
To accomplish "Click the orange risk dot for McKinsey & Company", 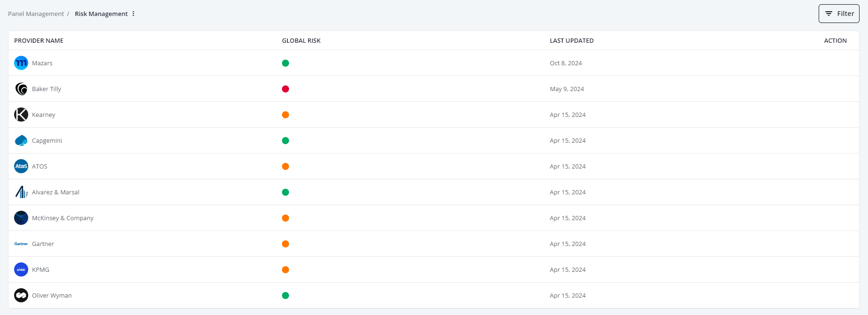I will click(285, 218).
